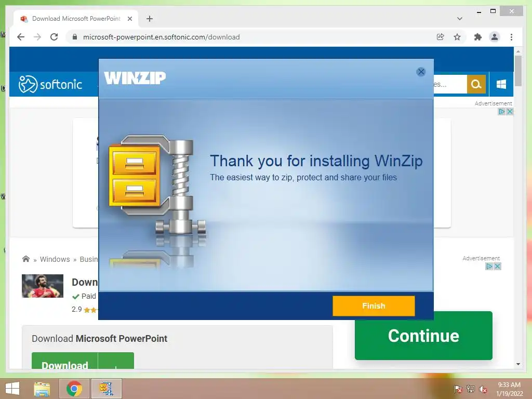Screen dimensions: 532x399
Task: Click the vertical scrollbar thumb
Action: pyautogui.click(x=518, y=71)
